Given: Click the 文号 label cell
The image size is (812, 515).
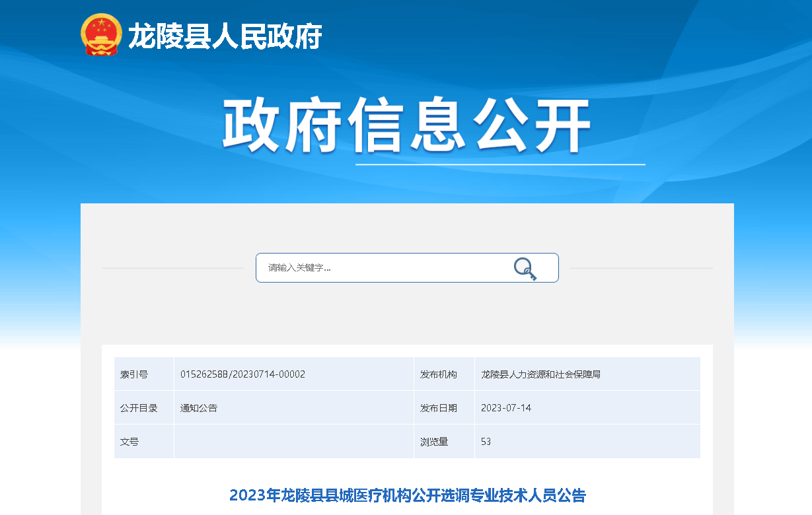Looking at the screenshot, I should (144, 442).
